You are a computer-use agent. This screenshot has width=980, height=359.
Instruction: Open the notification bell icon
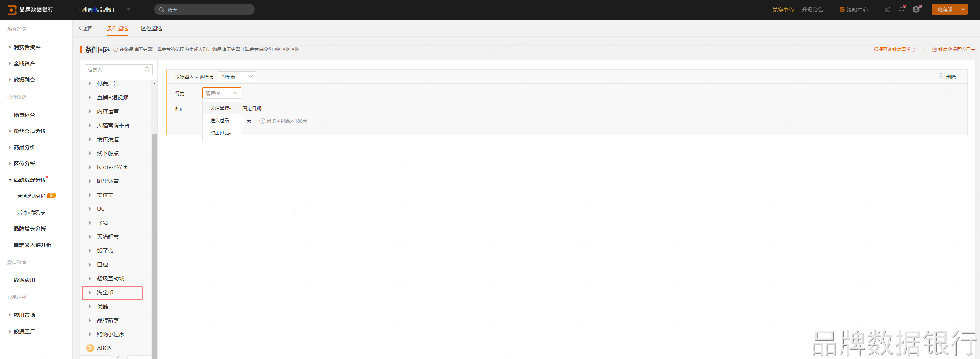pyautogui.click(x=901, y=9)
